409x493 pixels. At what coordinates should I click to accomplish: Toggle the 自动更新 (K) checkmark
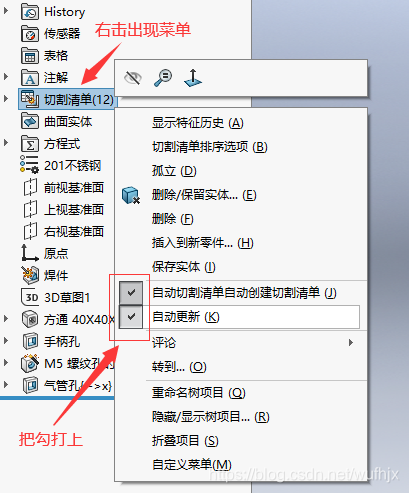click(x=131, y=317)
